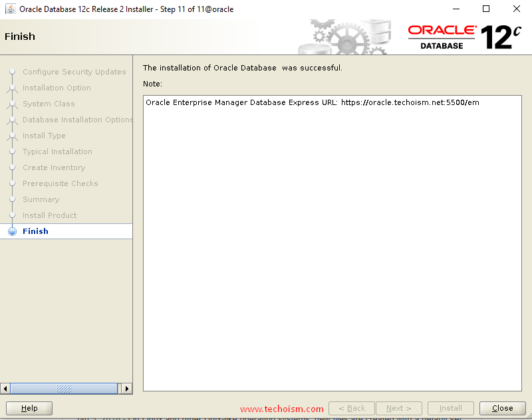The width and height of the screenshot is (532, 420).
Task: Open Help for the Finish screen
Action: 29,408
